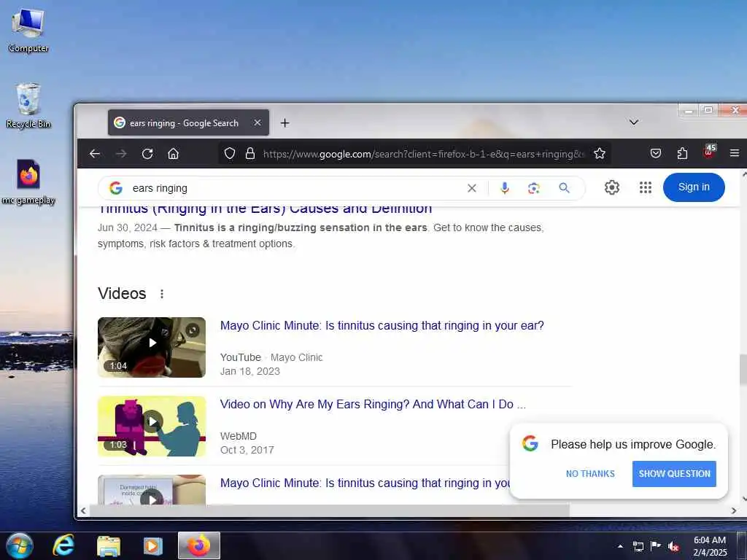Image resolution: width=747 pixels, height=560 pixels.
Task: Focus the Firefox address bar URL
Action: pyautogui.click(x=422, y=154)
